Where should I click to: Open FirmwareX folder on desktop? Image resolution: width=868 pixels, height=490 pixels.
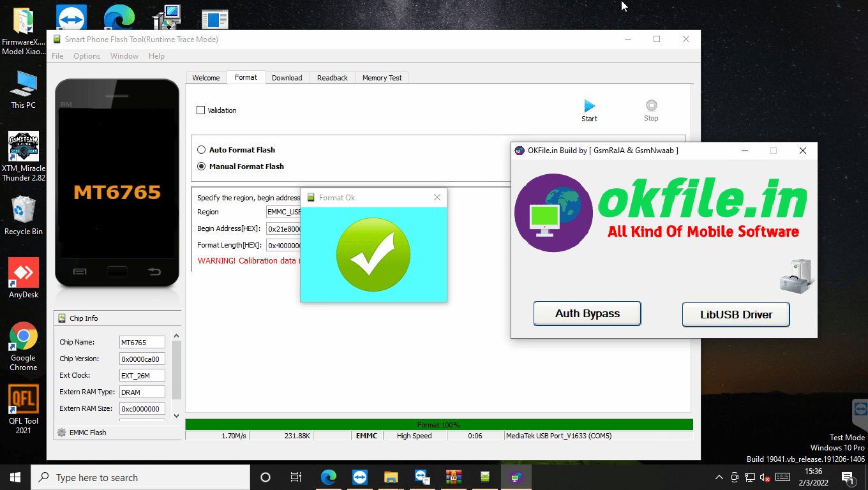pyautogui.click(x=24, y=32)
